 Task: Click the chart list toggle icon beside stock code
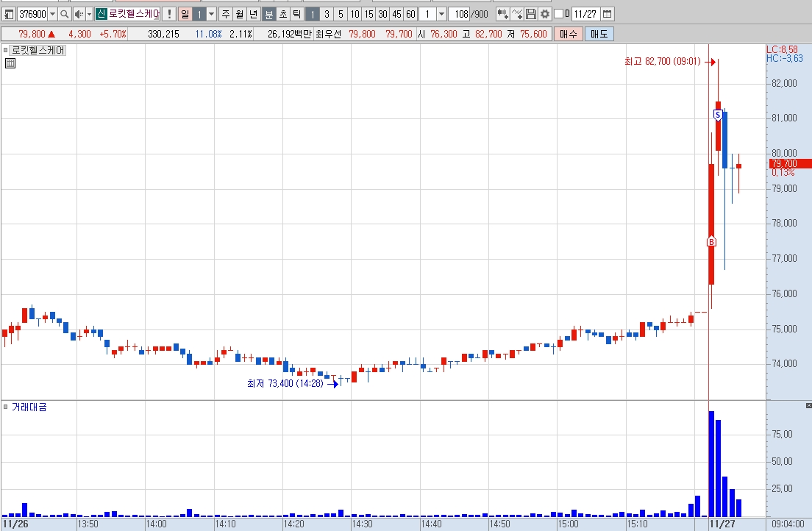coord(9,14)
